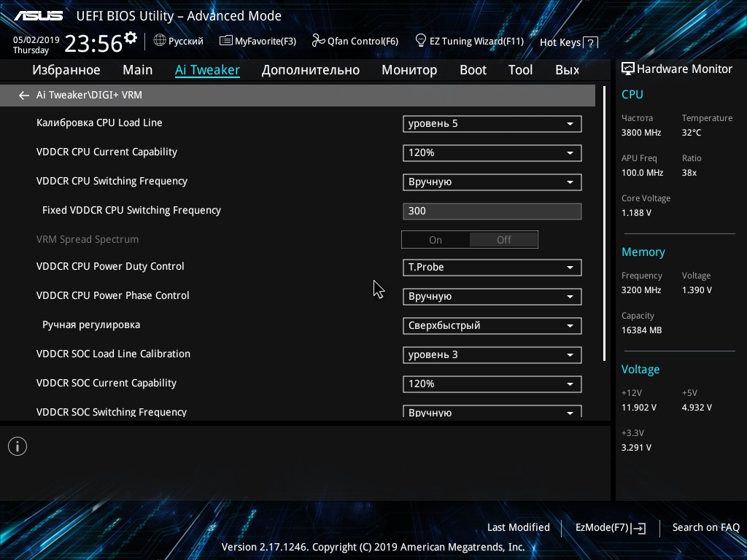Open VDDCR CPU Power Duty Control dropdown
The width and height of the screenshot is (747, 560).
(492, 267)
